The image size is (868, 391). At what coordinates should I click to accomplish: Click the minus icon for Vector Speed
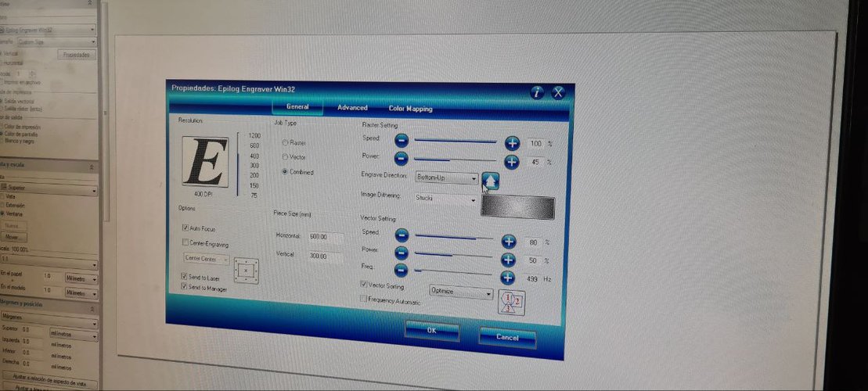tap(402, 235)
